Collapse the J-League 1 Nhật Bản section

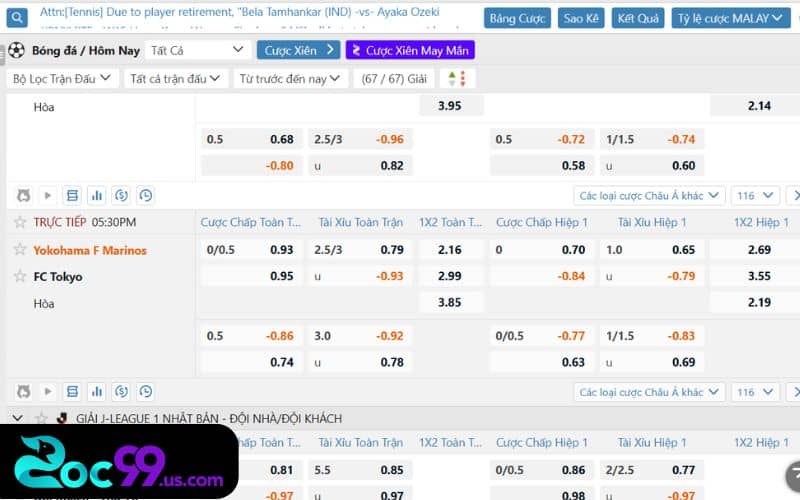(17, 418)
